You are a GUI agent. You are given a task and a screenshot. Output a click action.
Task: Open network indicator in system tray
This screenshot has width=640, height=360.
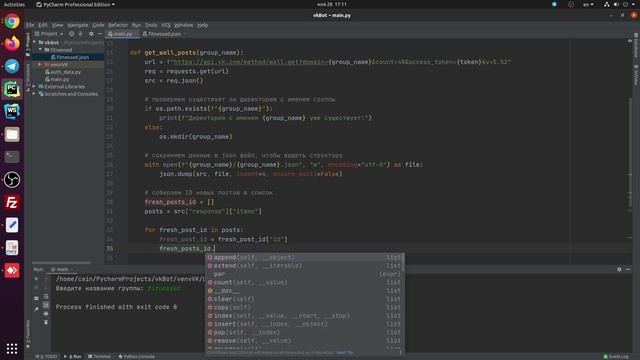(x=607, y=4)
